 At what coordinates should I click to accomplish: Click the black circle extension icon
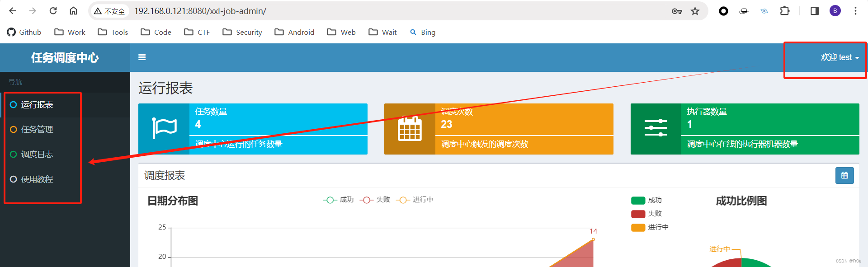(x=723, y=11)
